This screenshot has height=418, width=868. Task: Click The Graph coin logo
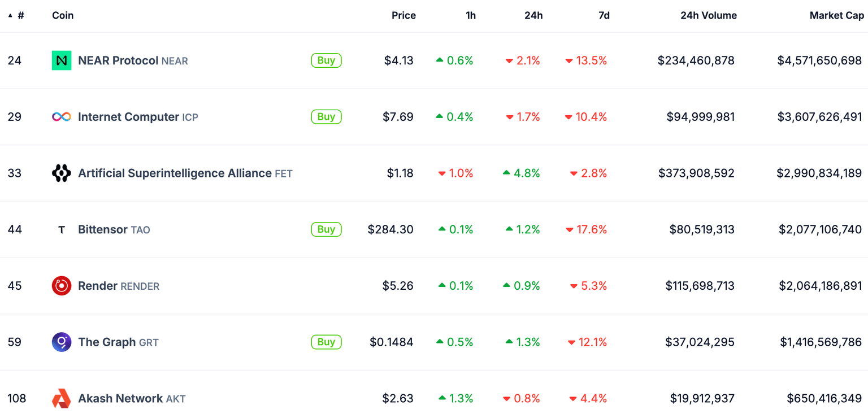point(61,342)
